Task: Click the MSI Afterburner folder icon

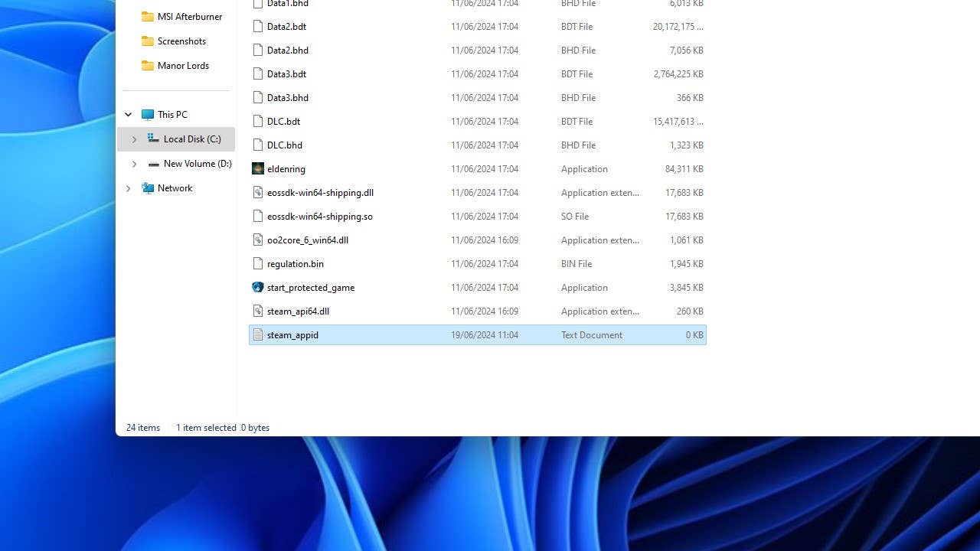Action: pos(148,17)
